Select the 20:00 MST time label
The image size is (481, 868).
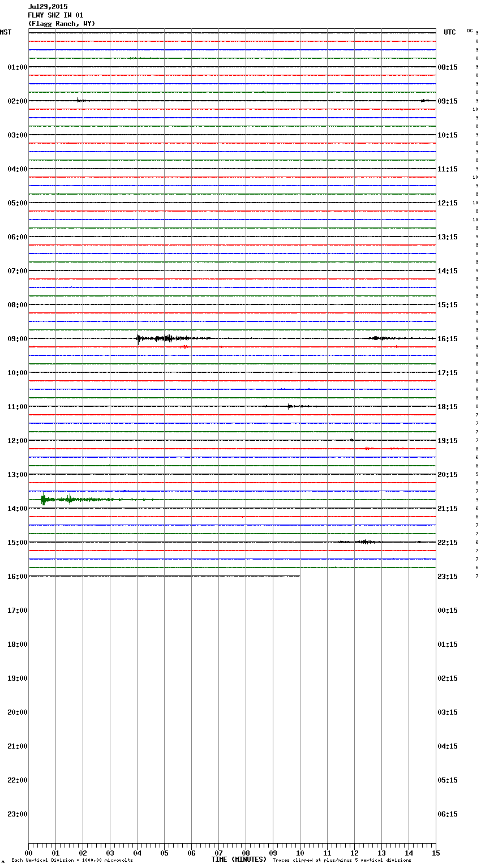pos(17,712)
